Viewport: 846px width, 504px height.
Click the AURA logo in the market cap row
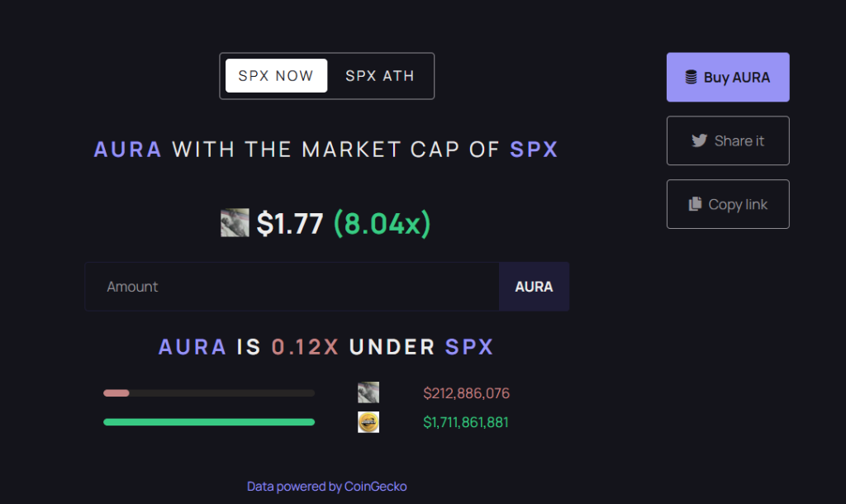pos(368,393)
